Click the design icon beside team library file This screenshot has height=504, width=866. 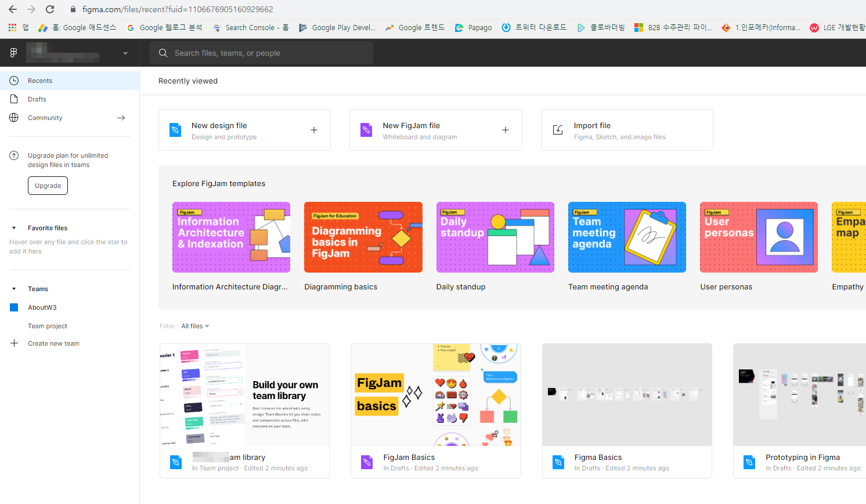pyautogui.click(x=176, y=462)
